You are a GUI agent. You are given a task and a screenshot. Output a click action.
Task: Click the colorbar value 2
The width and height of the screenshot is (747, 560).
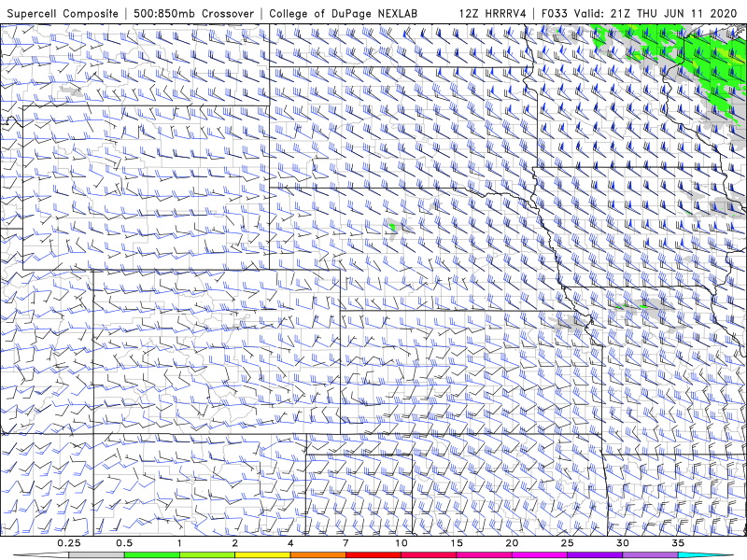[235, 543]
